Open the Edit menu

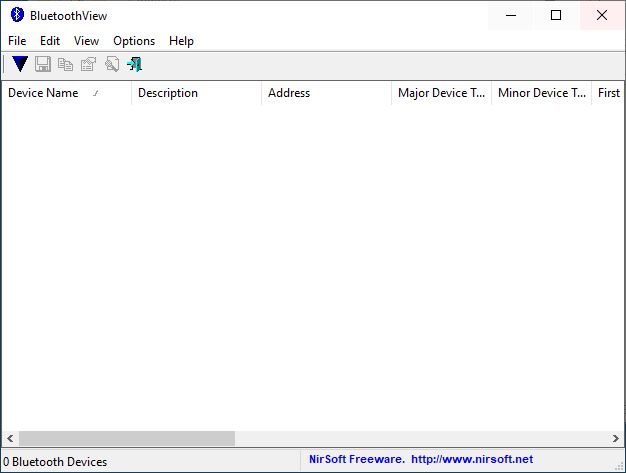coord(50,41)
